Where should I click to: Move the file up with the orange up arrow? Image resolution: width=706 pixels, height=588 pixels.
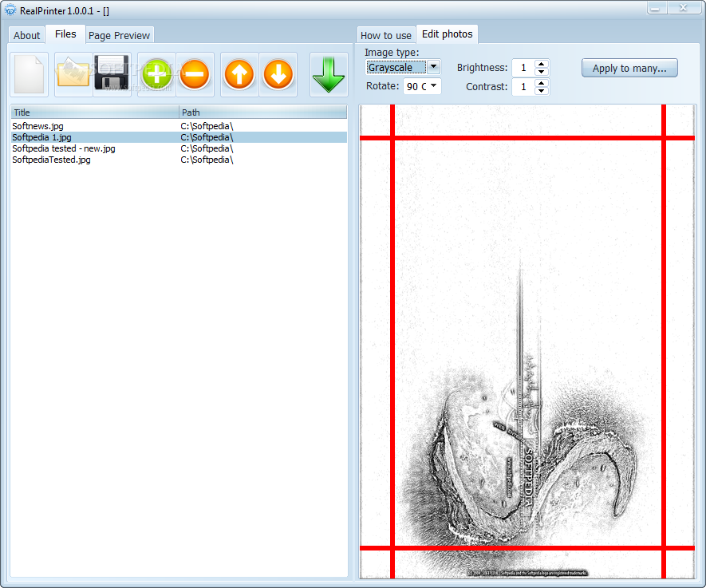[239, 74]
